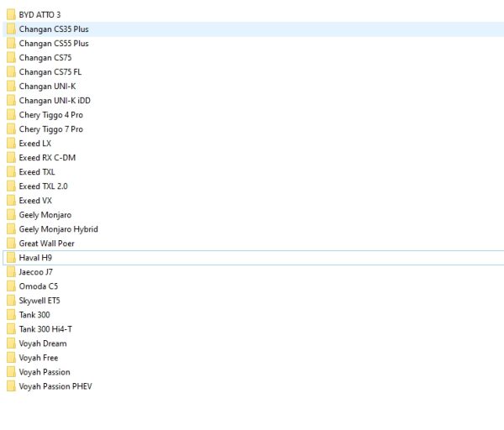This screenshot has height=430, width=504.
Task: Click folder icon beside Voyah Passion PHEV
Action: pyautogui.click(x=11, y=386)
